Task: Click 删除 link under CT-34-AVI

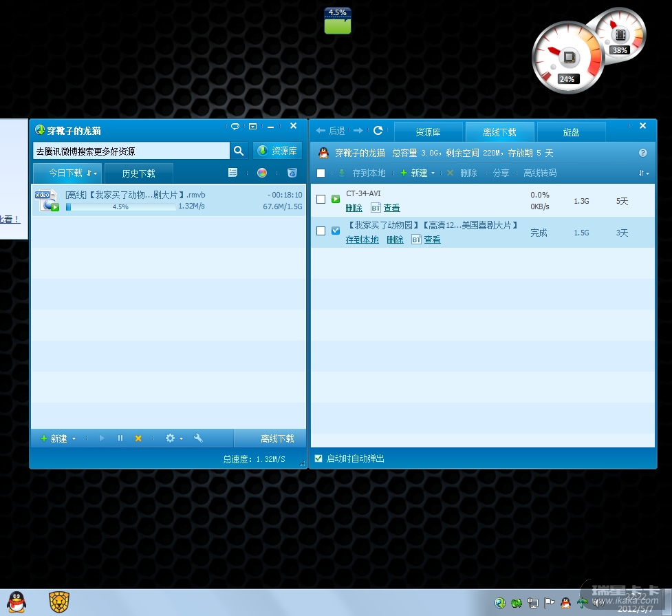Action: 354,208
